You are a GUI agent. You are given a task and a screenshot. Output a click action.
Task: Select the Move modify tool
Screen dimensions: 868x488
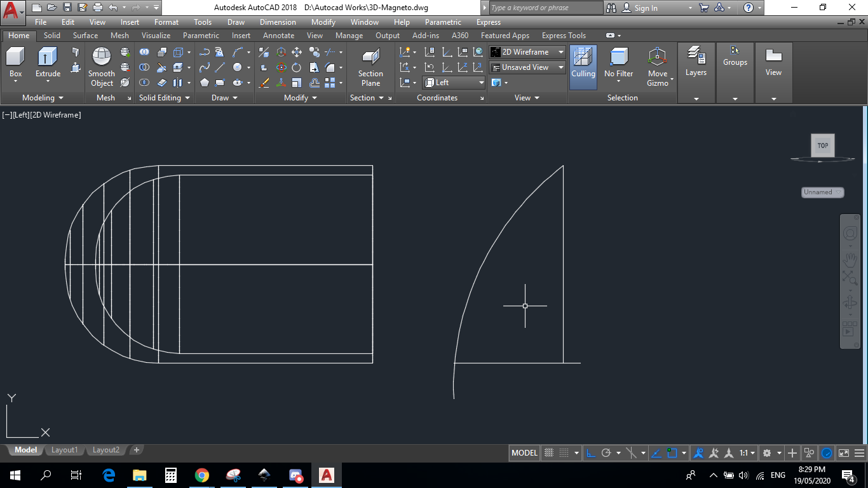(x=297, y=52)
